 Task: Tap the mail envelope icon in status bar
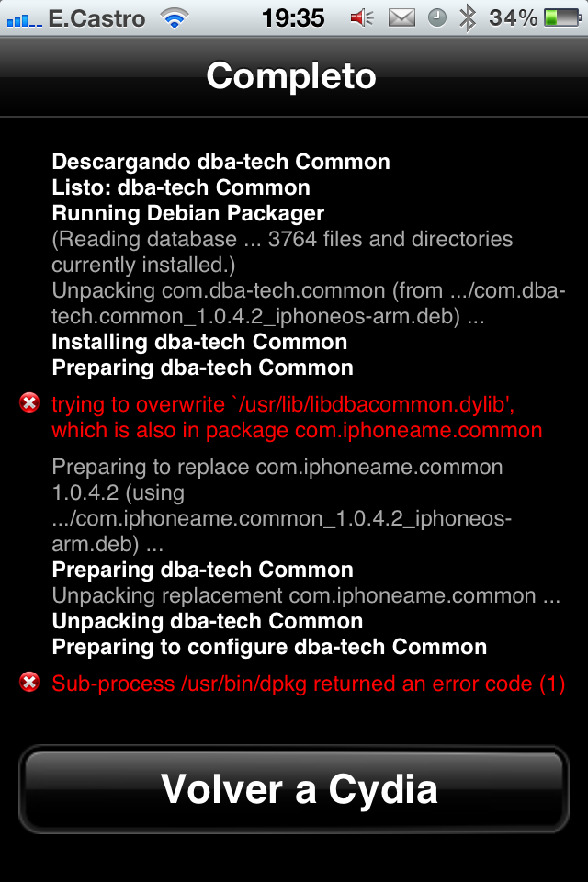click(x=401, y=18)
